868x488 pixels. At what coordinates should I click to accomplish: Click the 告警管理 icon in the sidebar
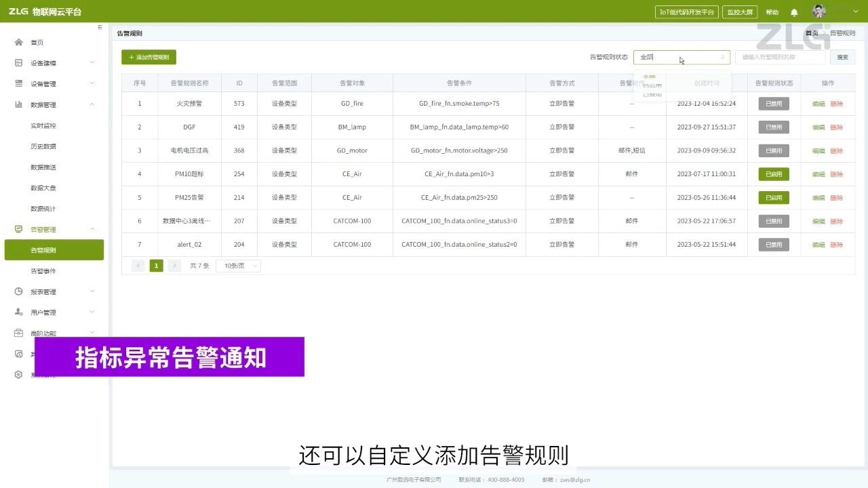click(18, 229)
